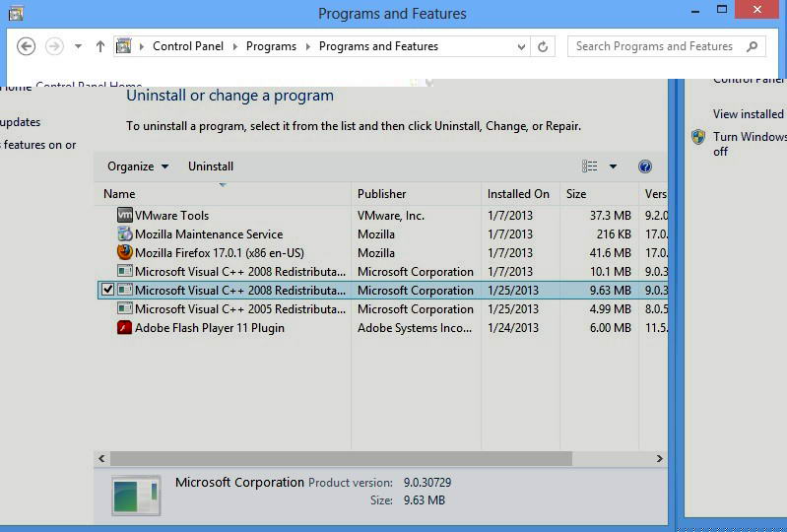The image size is (787, 532).
Task: Sort by the Version column header
Action: [655, 194]
